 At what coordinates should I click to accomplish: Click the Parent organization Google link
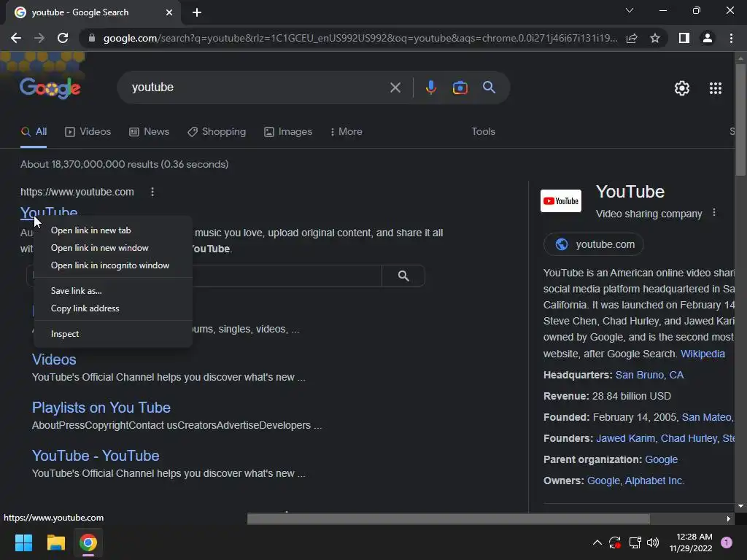[x=661, y=459]
